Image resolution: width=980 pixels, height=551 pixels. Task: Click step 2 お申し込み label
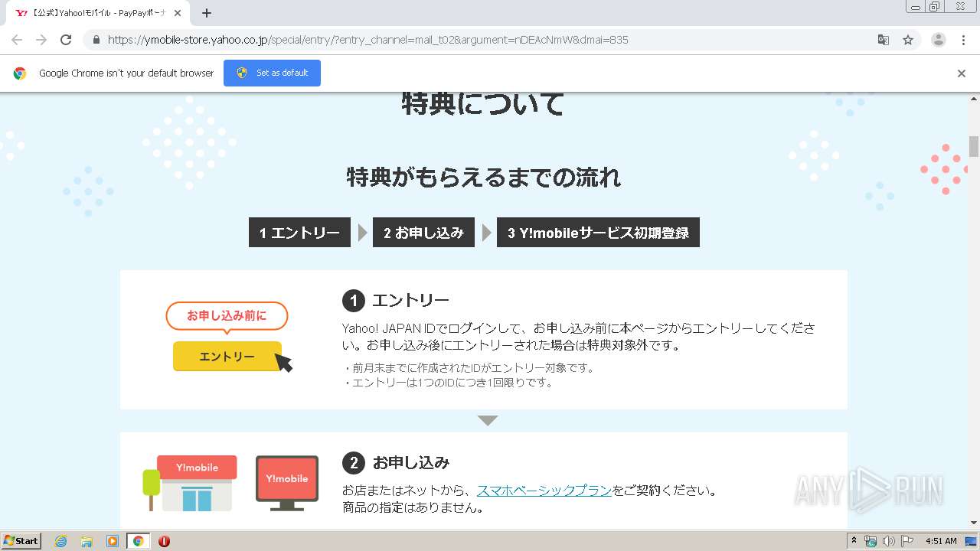click(x=423, y=233)
